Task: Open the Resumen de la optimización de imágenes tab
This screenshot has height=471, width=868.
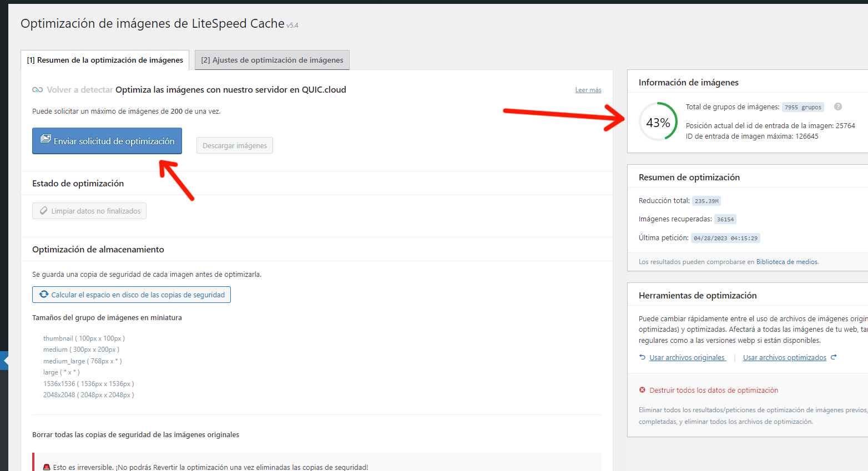Action: coord(105,60)
